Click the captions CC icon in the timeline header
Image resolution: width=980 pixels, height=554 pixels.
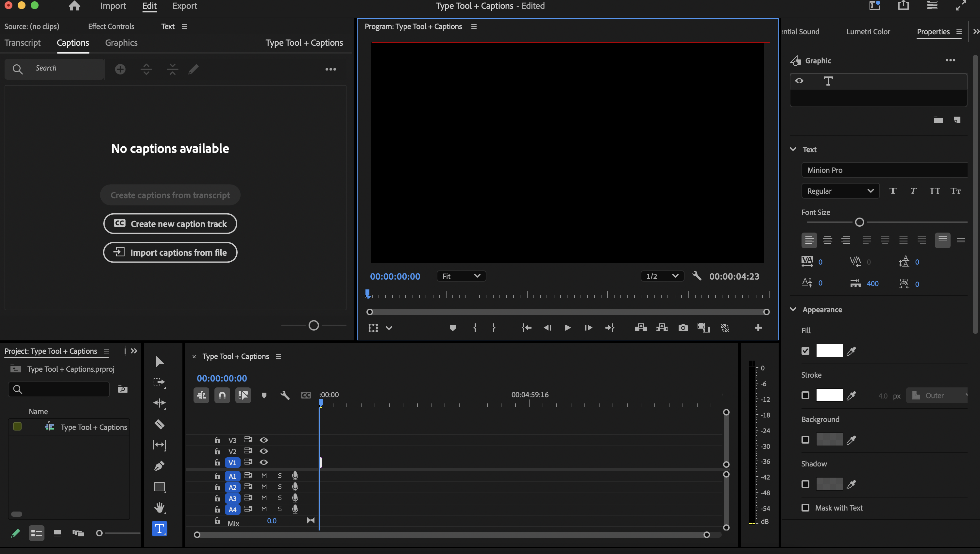coord(306,395)
